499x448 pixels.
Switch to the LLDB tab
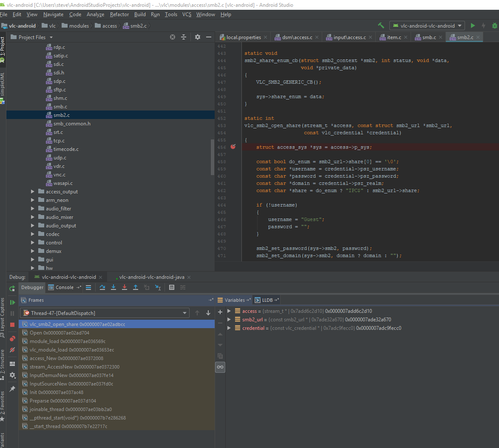pyautogui.click(x=267, y=300)
